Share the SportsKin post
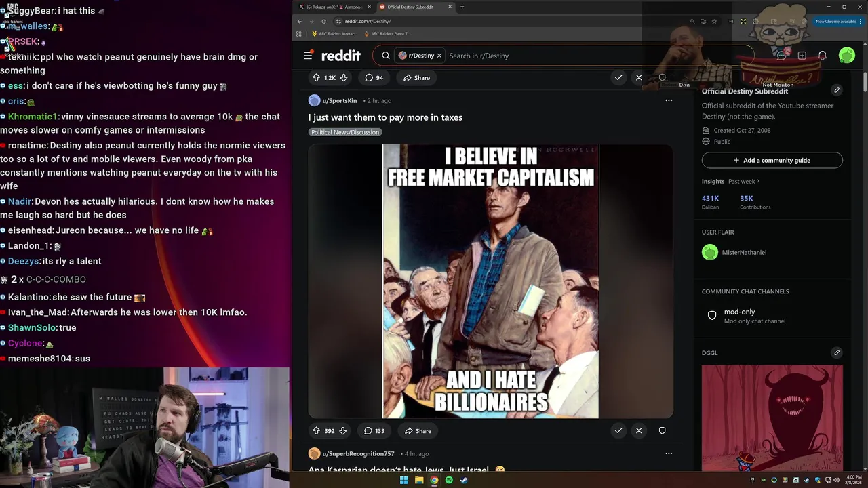Viewport: 868px width, 488px height. click(x=418, y=430)
